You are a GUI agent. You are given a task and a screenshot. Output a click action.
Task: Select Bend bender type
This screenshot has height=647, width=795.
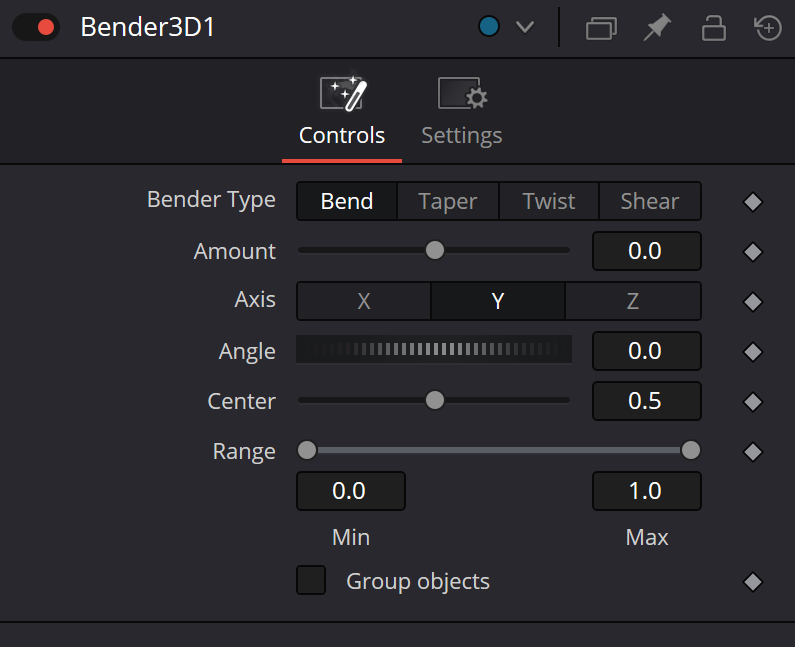click(x=347, y=201)
